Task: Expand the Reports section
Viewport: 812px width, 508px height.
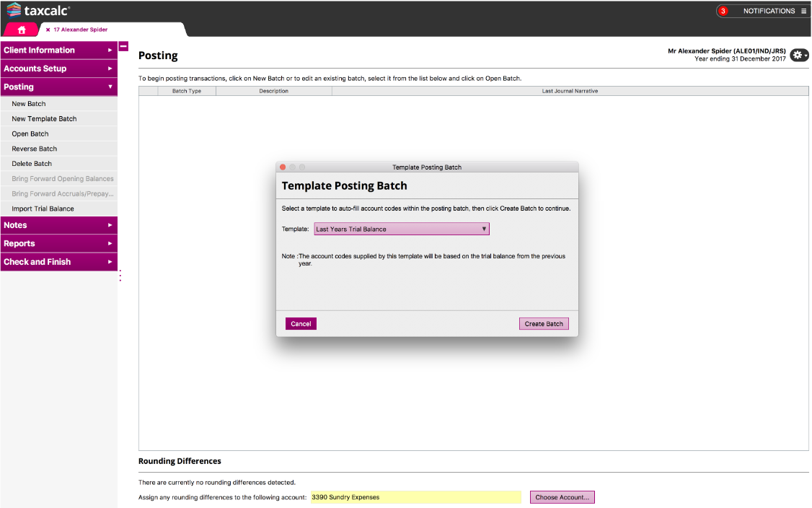Action: click(58, 243)
